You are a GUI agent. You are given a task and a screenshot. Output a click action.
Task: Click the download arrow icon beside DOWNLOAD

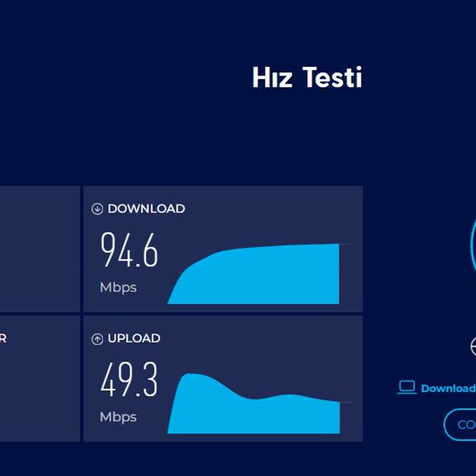click(97, 209)
